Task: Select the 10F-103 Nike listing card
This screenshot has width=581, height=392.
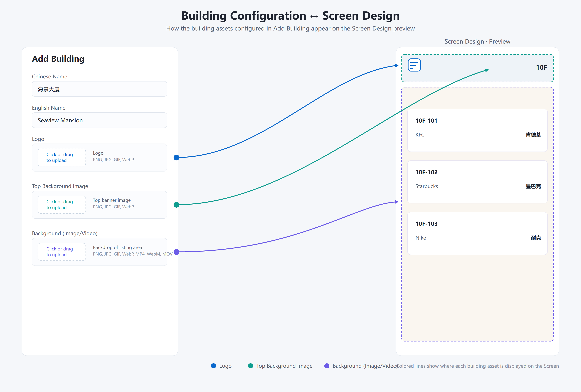Action: point(477,233)
